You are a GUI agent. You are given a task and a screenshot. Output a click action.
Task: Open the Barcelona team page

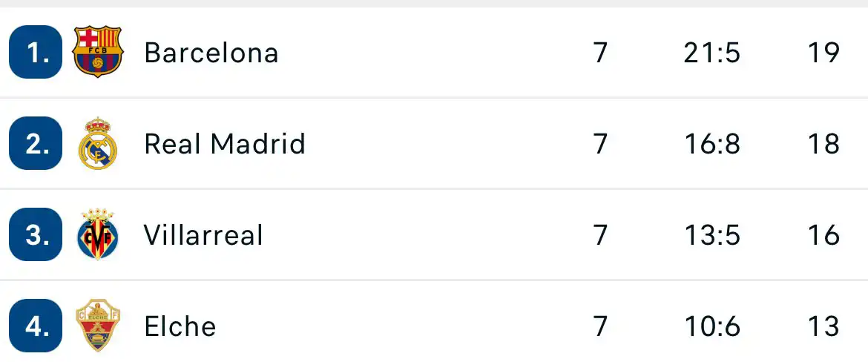point(211,53)
